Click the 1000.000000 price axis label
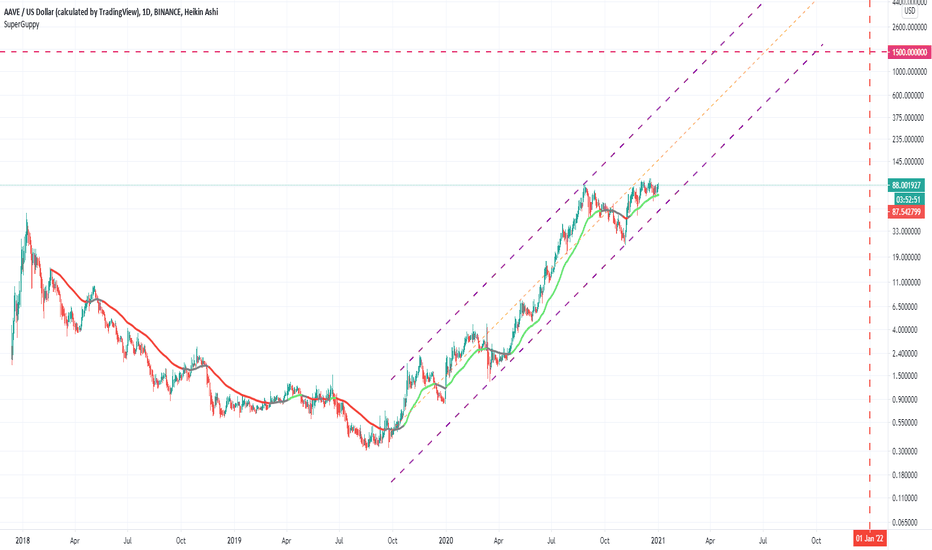 point(909,72)
